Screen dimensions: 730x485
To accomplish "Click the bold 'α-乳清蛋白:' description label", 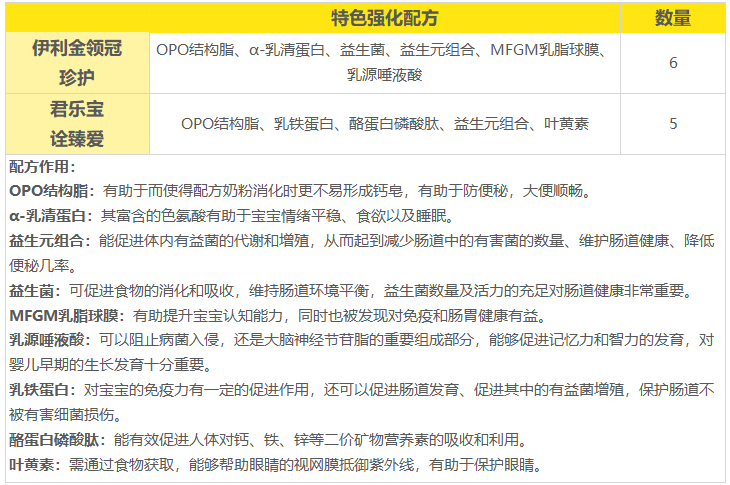I will (x=53, y=216).
